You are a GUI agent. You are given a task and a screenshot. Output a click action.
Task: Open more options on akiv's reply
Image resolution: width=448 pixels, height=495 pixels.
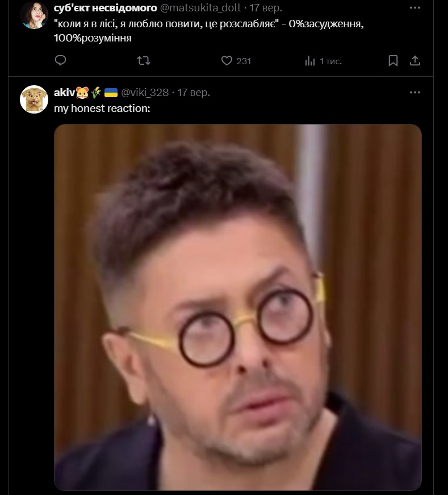[x=415, y=92]
